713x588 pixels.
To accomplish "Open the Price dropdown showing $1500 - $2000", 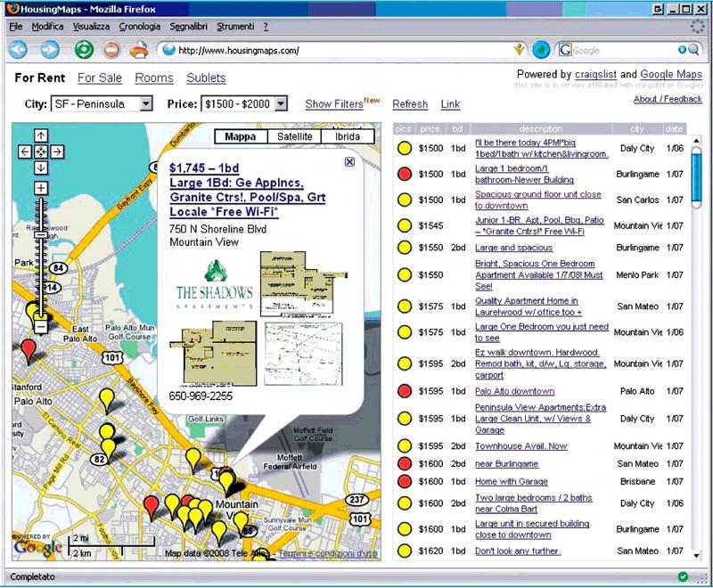I will pos(244,104).
